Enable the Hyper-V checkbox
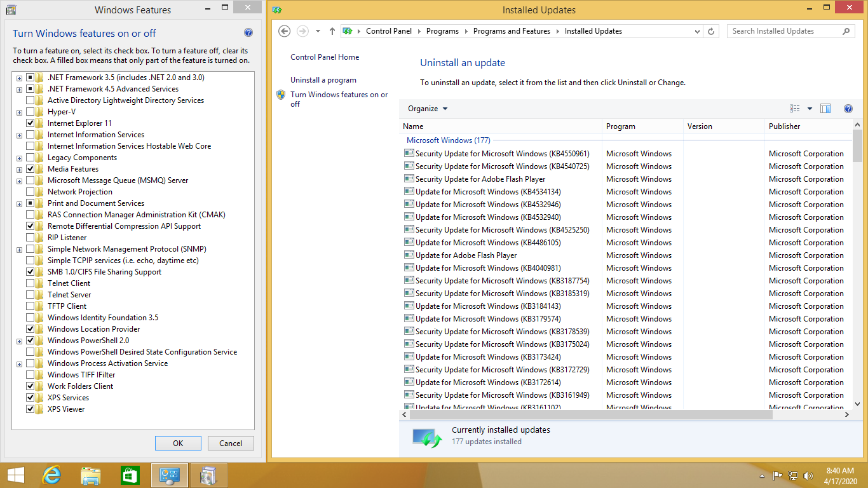This screenshot has width=868, height=488. click(31, 112)
